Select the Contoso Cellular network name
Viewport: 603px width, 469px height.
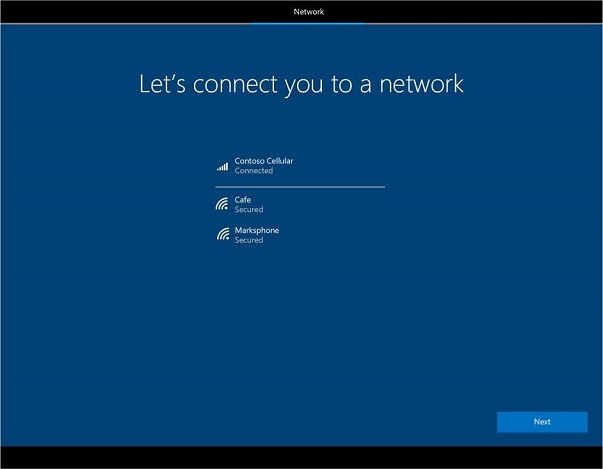coord(264,161)
